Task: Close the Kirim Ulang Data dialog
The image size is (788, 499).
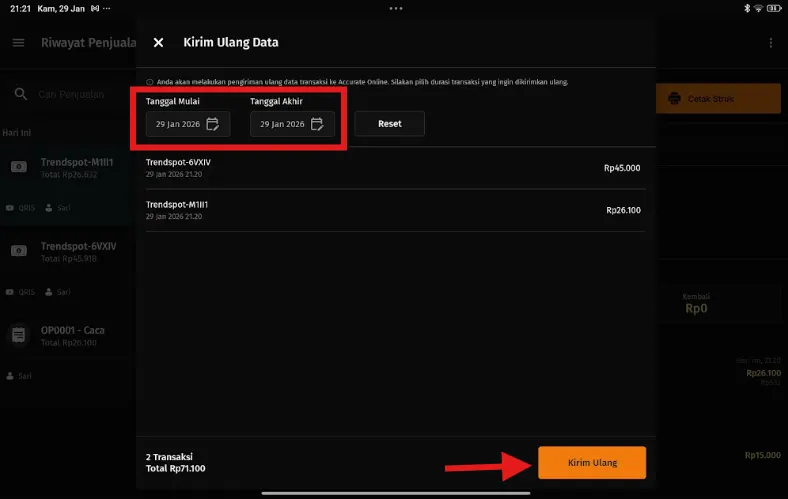Action: click(158, 43)
